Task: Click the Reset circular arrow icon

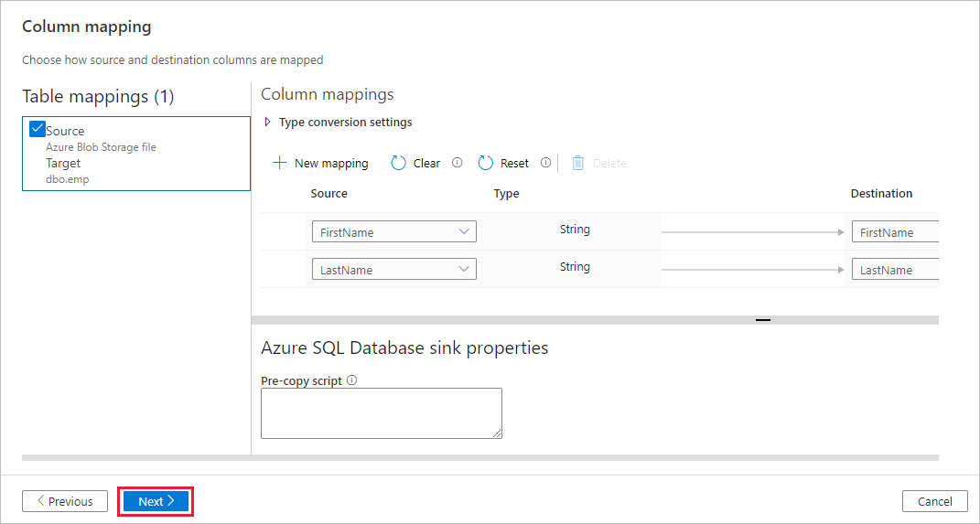Action: pyautogui.click(x=486, y=163)
